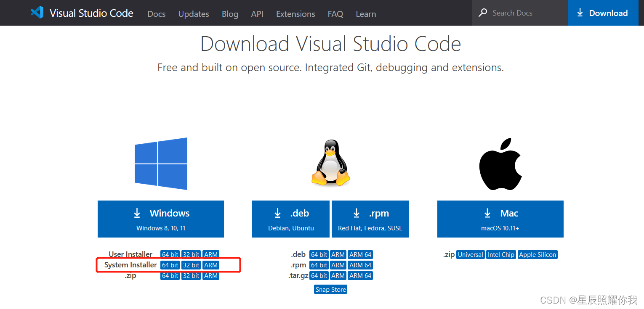Click the Visual Studio Code logo icon

click(37, 13)
